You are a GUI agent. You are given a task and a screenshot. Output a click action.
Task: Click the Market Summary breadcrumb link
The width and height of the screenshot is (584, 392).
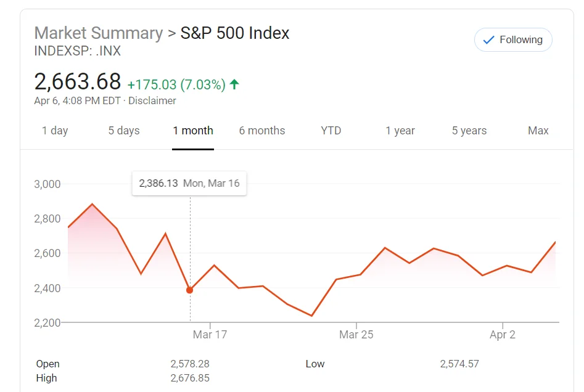coord(99,33)
